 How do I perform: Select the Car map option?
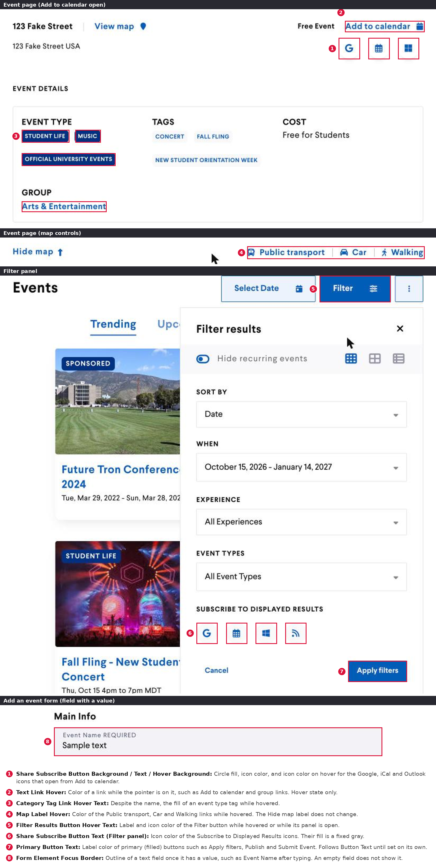353,252
